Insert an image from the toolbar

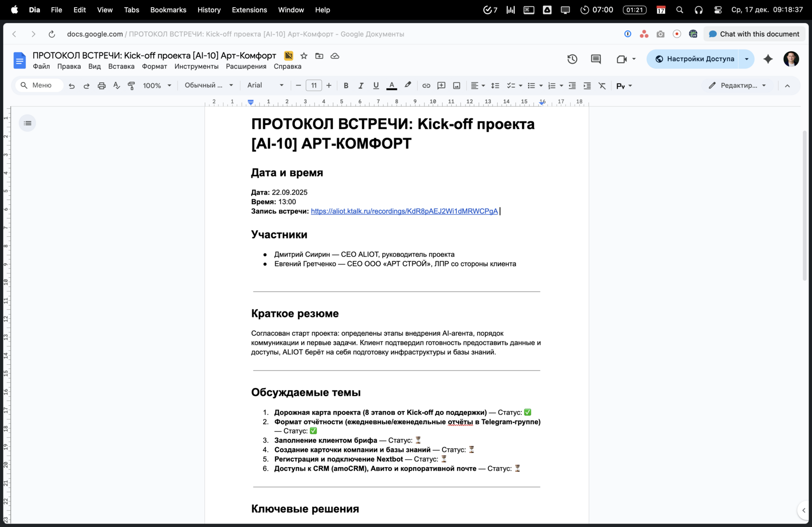point(456,85)
